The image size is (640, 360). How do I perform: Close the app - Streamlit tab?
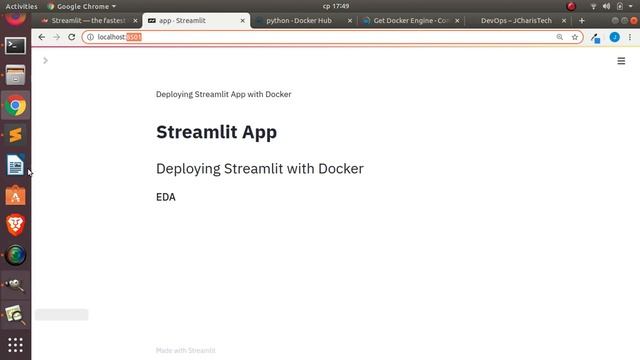click(242, 20)
